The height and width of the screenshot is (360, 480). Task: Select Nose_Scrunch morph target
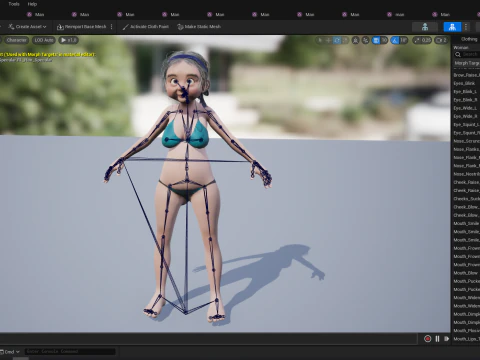click(466, 141)
